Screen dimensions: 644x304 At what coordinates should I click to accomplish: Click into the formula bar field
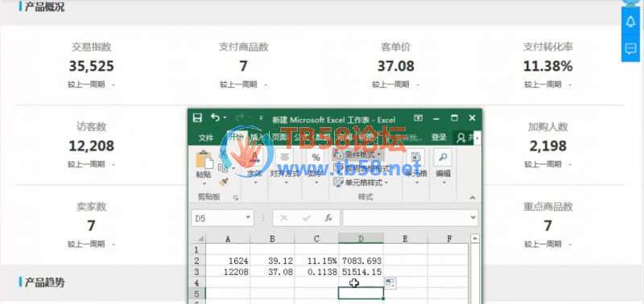pyautogui.click(x=407, y=218)
